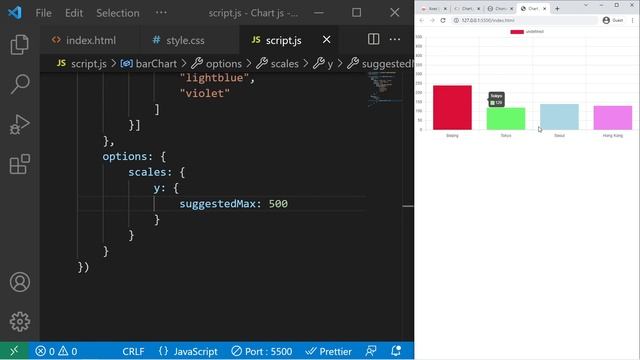Click the browser address bar
This screenshot has height=360, width=640.
[524, 20]
